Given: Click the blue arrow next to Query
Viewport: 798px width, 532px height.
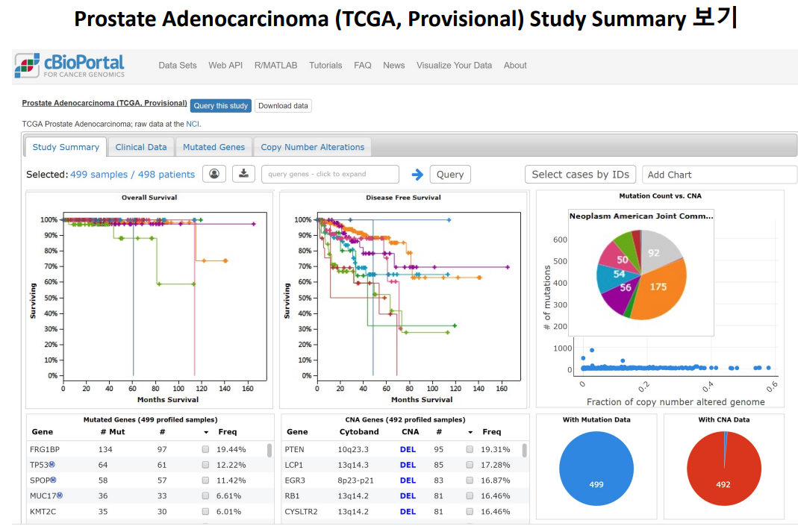Looking at the screenshot, I should pyautogui.click(x=417, y=175).
